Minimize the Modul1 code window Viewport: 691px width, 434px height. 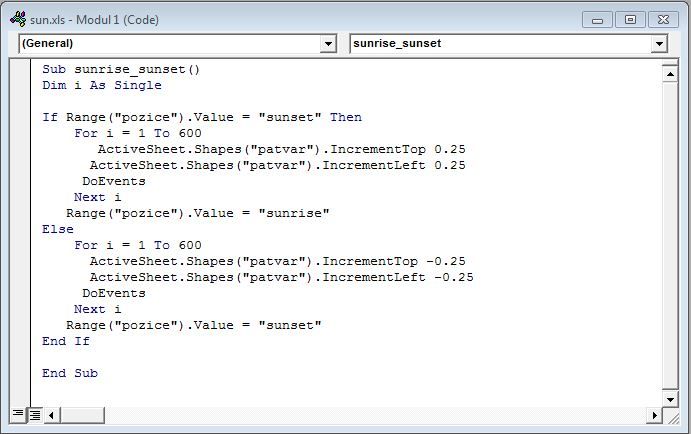tap(597, 20)
